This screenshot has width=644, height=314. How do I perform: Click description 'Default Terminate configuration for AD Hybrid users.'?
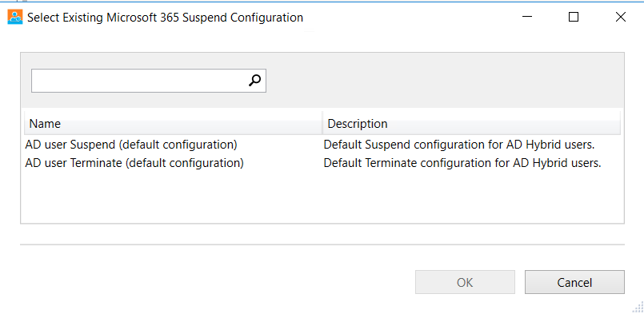point(462,163)
